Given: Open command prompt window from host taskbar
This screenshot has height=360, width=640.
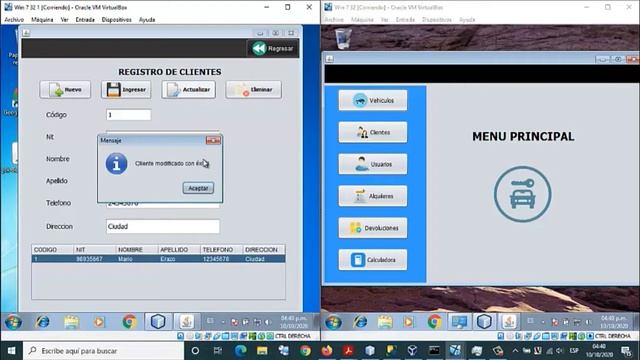Looking at the screenshot, I should tap(434, 351).
